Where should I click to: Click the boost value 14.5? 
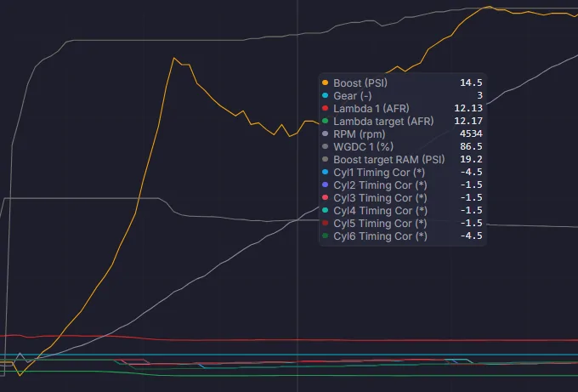[x=471, y=82]
